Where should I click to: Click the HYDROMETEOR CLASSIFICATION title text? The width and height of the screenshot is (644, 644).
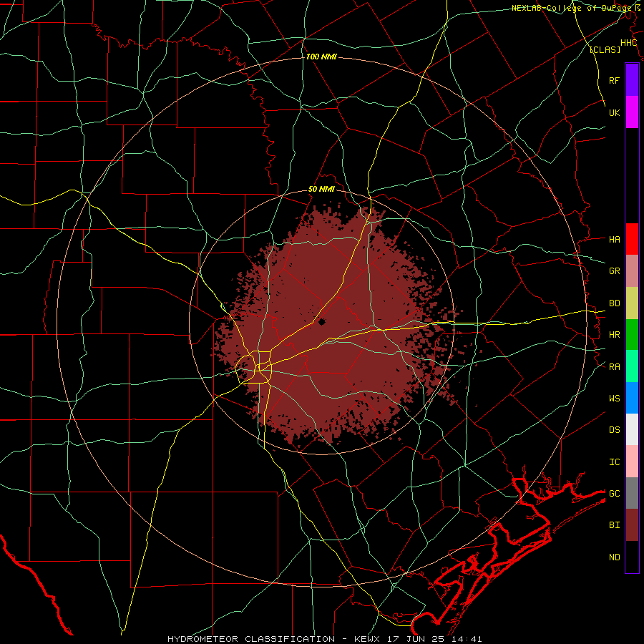tap(251, 639)
